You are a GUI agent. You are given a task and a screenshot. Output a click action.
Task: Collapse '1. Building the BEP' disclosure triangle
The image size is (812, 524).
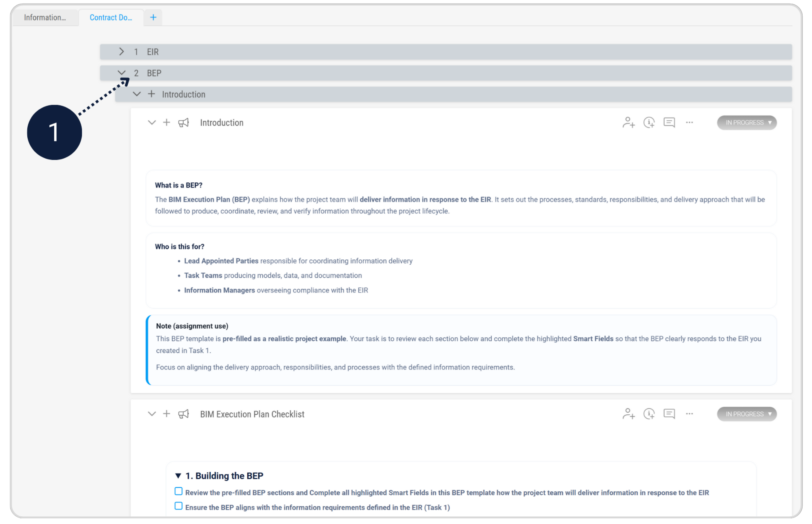pyautogui.click(x=178, y=476)
